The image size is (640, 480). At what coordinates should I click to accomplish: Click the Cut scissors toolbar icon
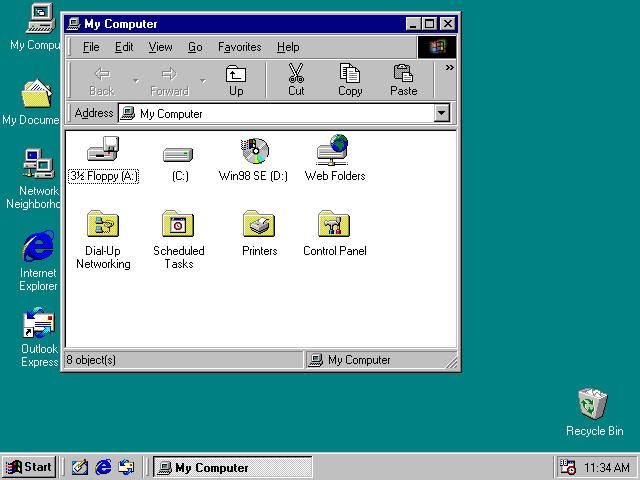[296, 80]
